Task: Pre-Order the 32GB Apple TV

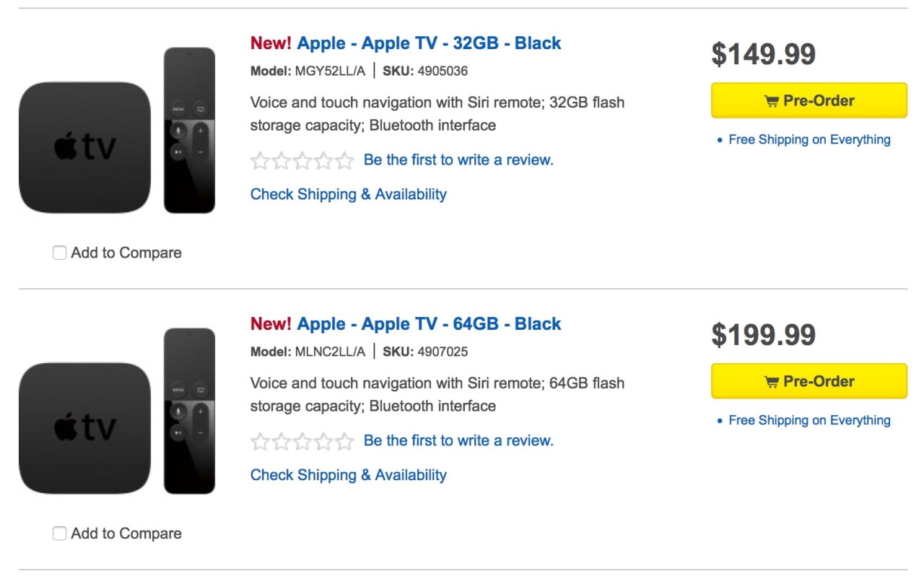Action: [808, 100]
